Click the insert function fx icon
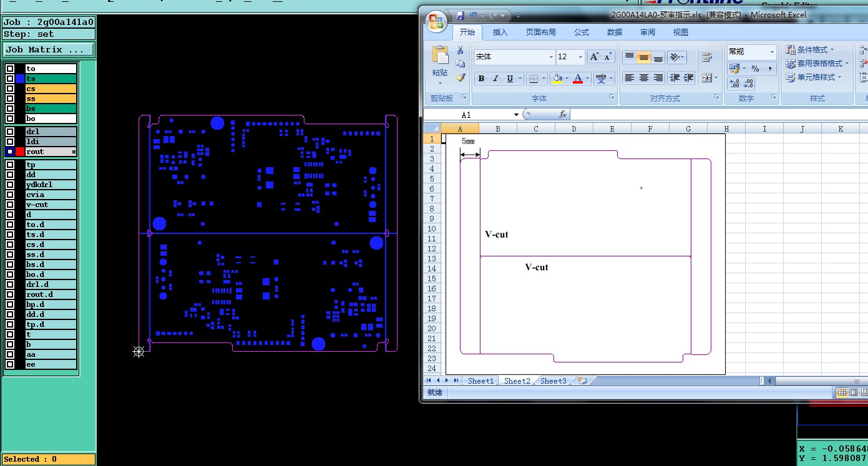Viewport: 868px width, 466px height. 562,114
